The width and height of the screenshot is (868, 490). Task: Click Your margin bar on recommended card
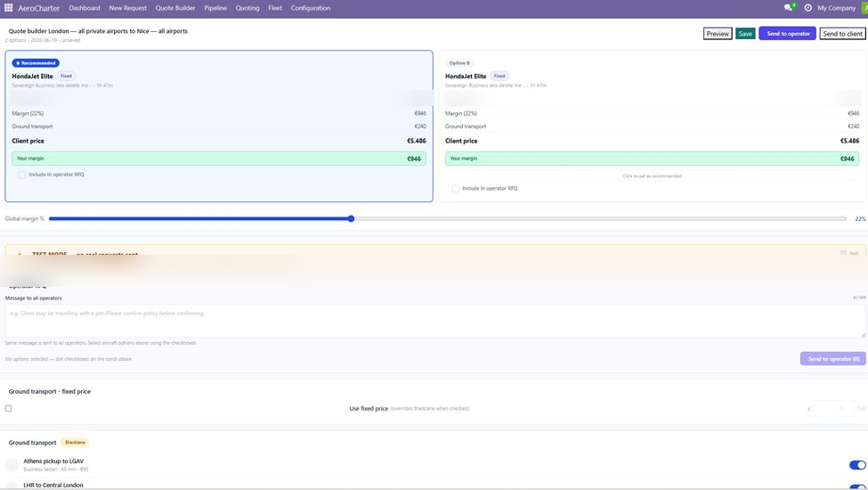(x=219, y=159)
